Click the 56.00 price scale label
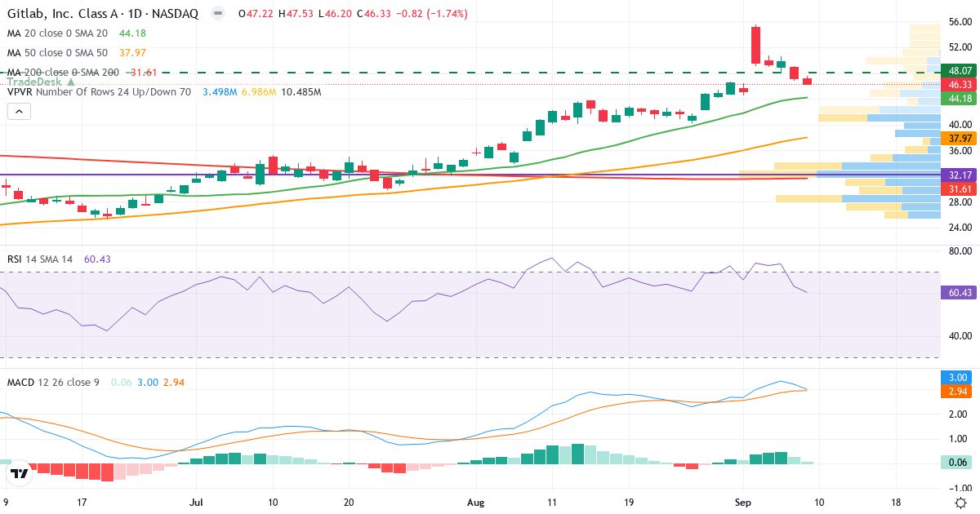 click(x=959, y=23)
